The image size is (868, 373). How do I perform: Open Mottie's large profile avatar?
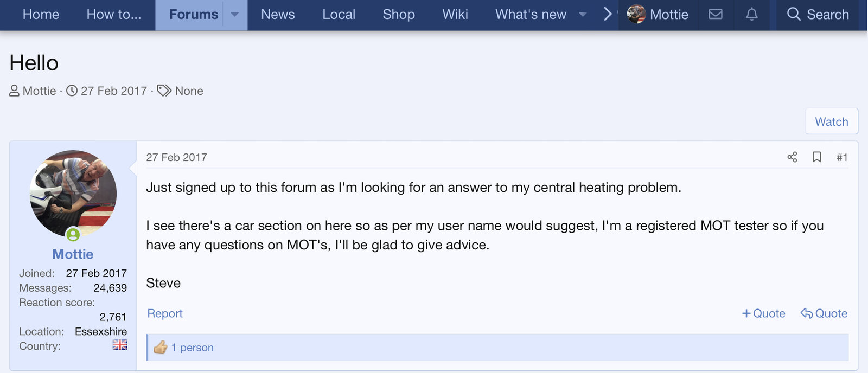coord(73,193)
